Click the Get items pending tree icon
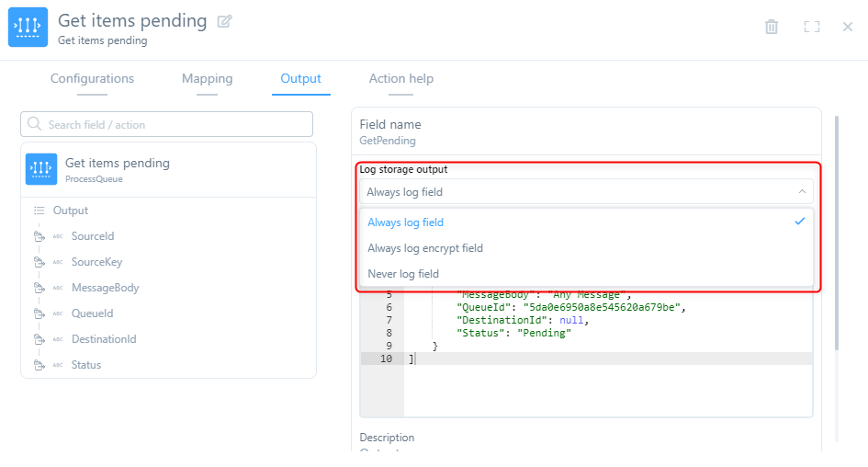868x467 pixels. [x=41, y=169]
